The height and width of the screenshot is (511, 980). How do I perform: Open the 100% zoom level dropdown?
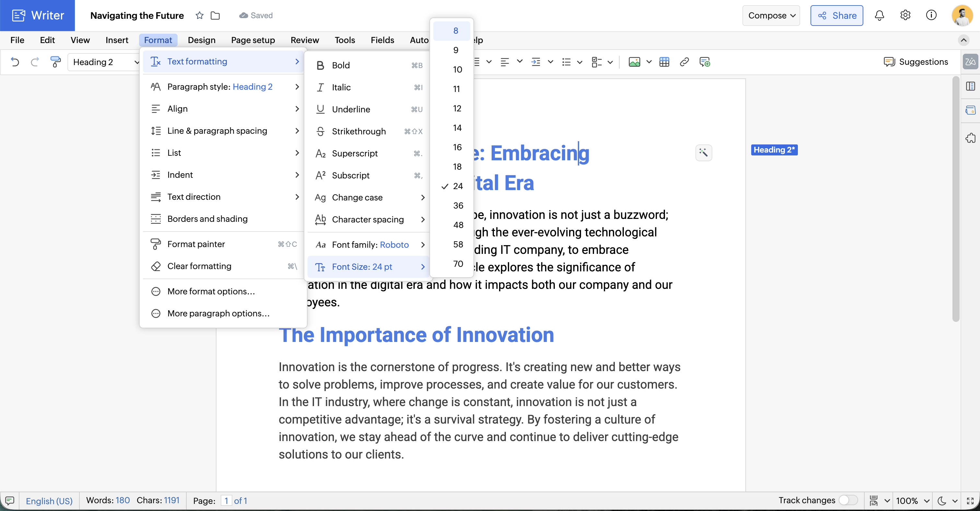(x=912, y=500)
